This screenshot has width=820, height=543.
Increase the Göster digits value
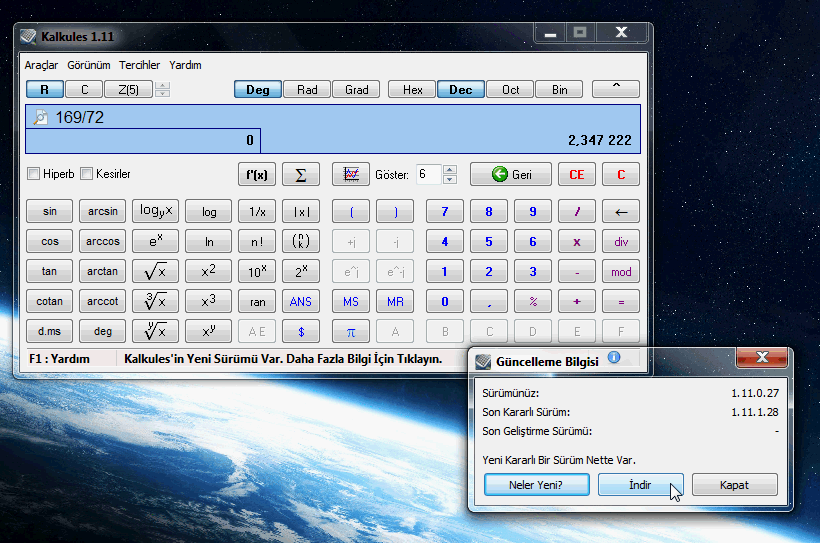click(x=450, y=169)
